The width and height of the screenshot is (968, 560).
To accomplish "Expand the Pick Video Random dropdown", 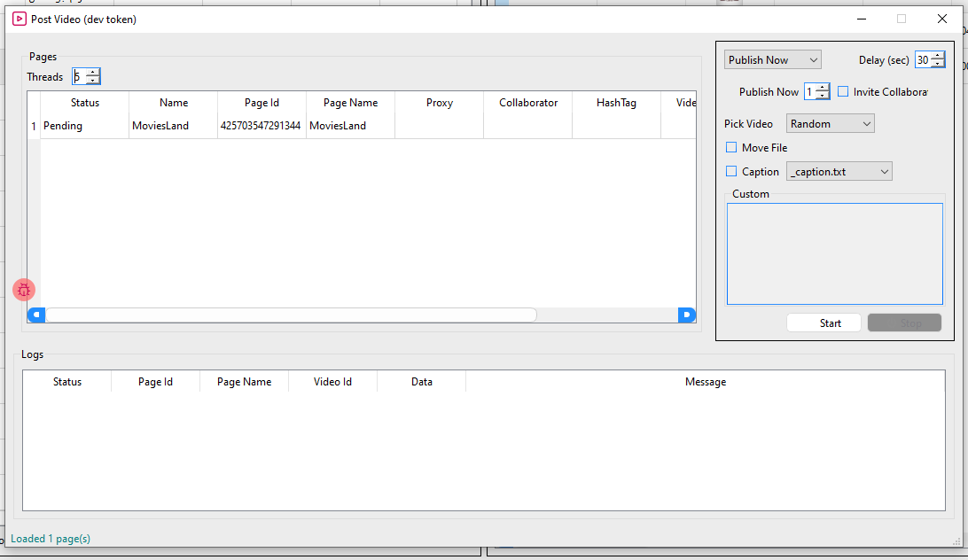I will (x=830, y=124).
